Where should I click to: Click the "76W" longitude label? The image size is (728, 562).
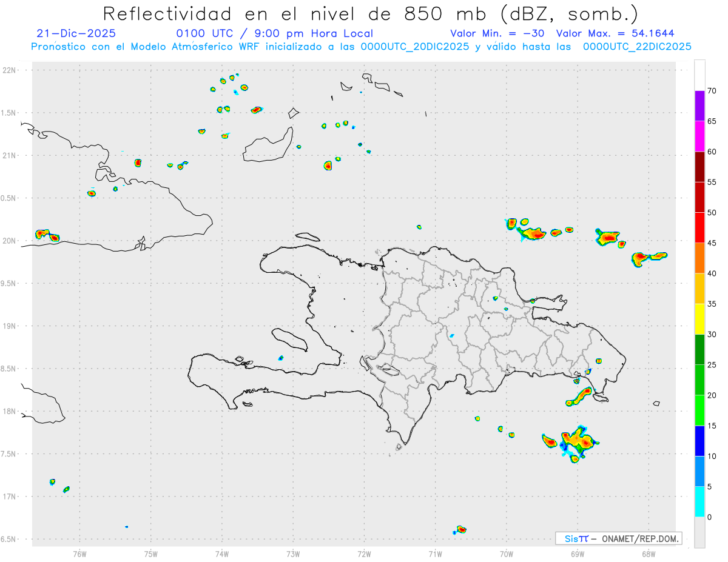click(79, 554)
